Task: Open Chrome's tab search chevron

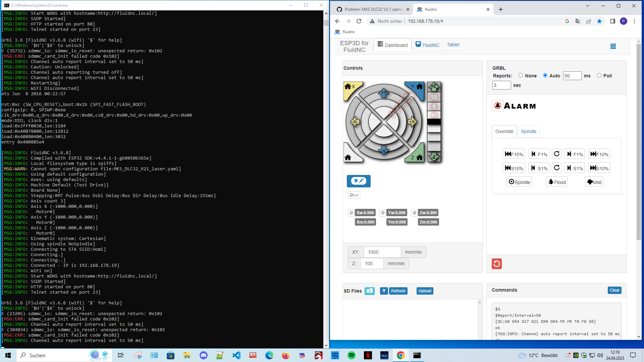Action: [x=587, y=6]
